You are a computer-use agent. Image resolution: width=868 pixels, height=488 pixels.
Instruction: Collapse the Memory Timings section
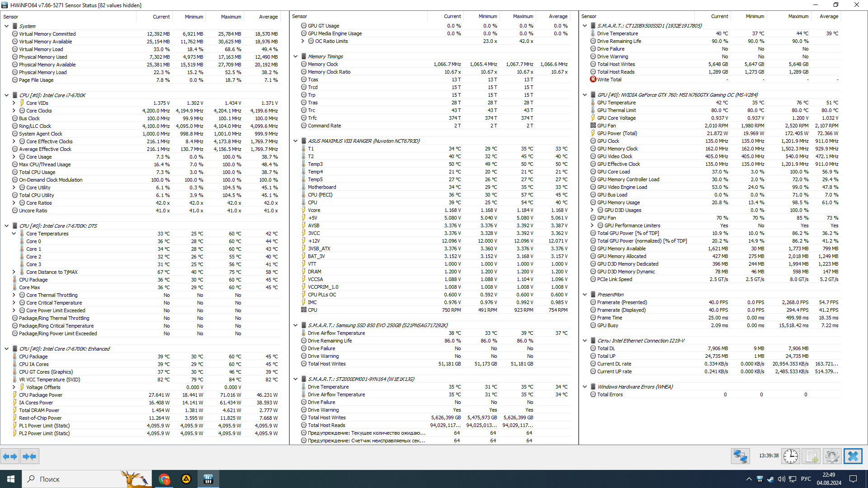pos(296,56)
